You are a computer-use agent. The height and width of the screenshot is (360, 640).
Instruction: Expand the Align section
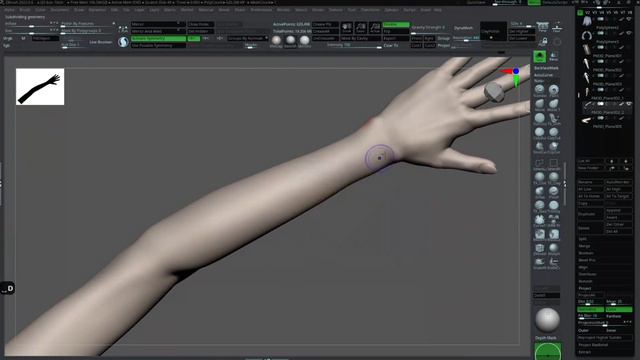click(583, 267)
